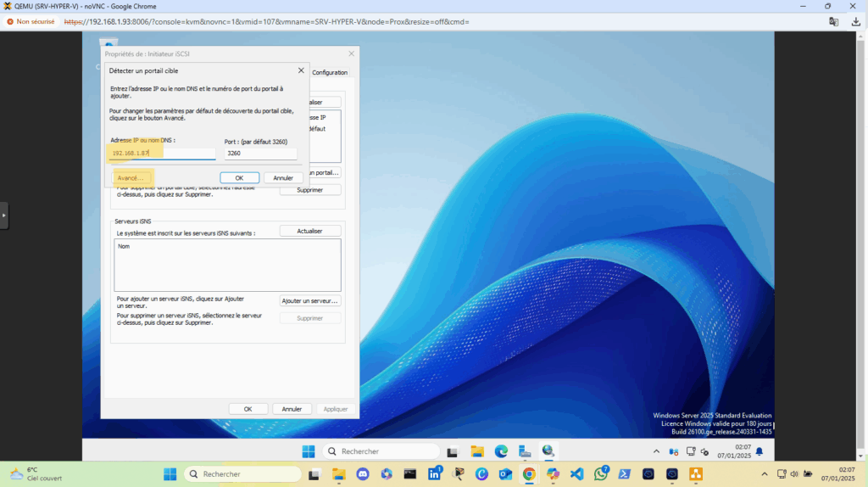
Task: Click OK at bottom of iSCSI properties window
Action: [x=248, y=409]
